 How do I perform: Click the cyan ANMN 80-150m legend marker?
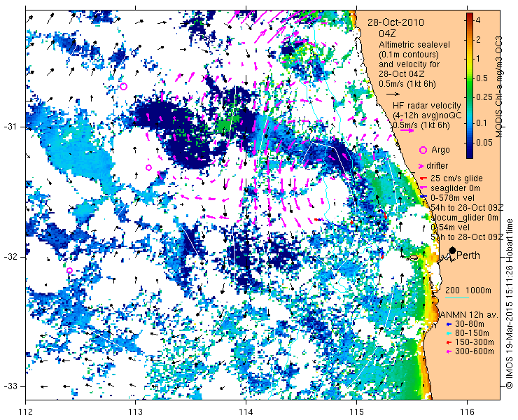pos(448,333)
